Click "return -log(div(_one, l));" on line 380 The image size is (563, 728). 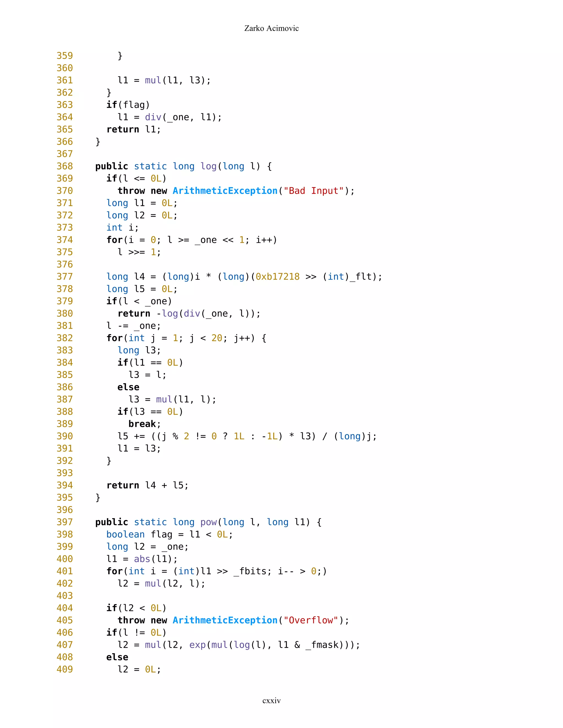point(189,314)
